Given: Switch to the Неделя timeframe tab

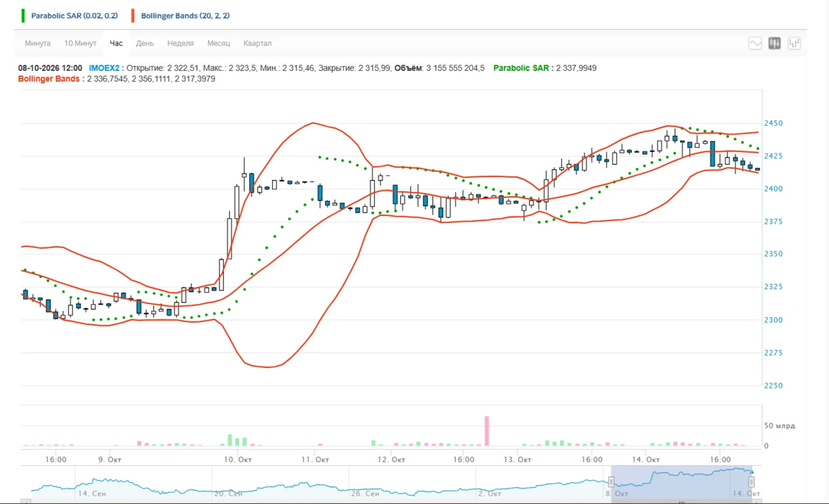Looking at the screenshot, I should (181, 44).
